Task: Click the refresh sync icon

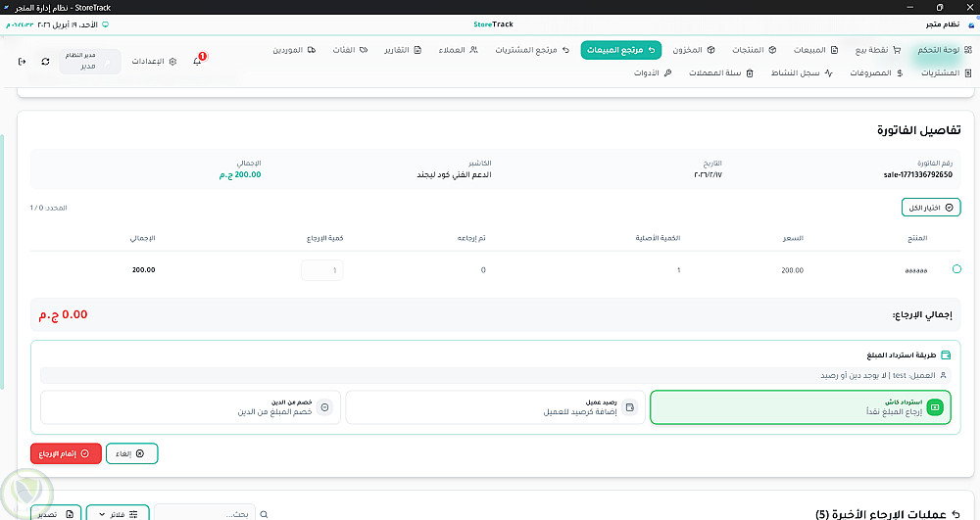Action: pos(46,61)
